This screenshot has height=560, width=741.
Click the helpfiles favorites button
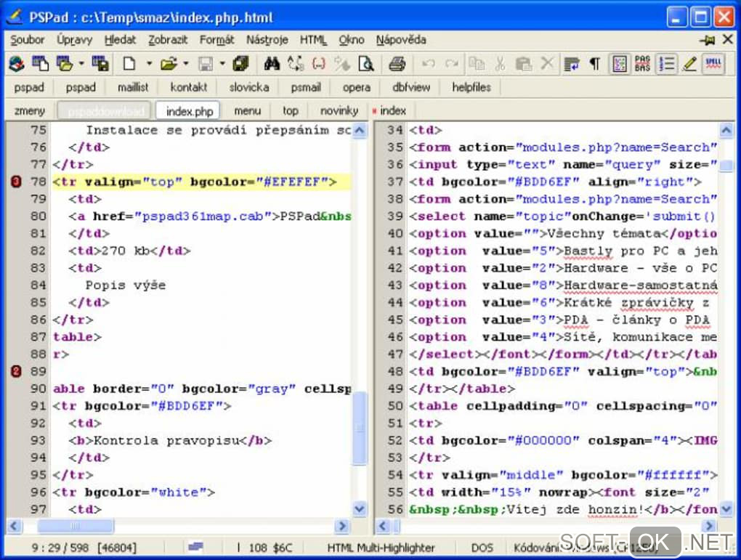[x=471, y=87]
